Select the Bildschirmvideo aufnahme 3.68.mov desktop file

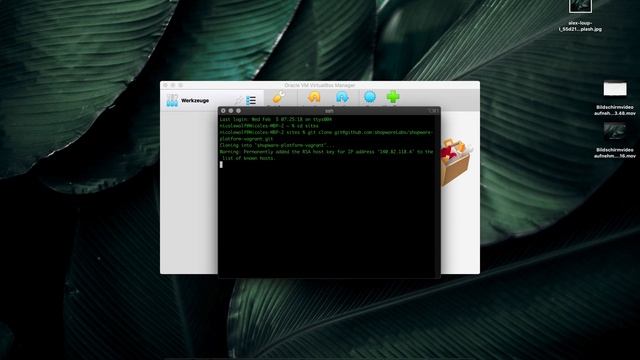615,98
